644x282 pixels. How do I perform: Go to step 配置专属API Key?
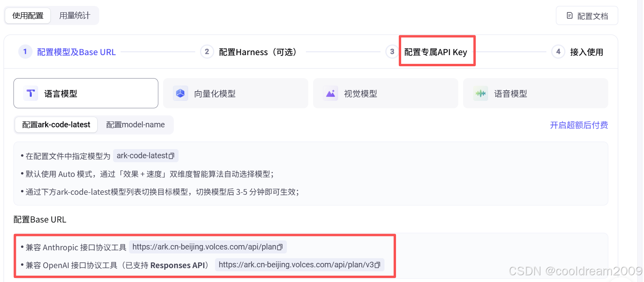click(x=436, y=52)
